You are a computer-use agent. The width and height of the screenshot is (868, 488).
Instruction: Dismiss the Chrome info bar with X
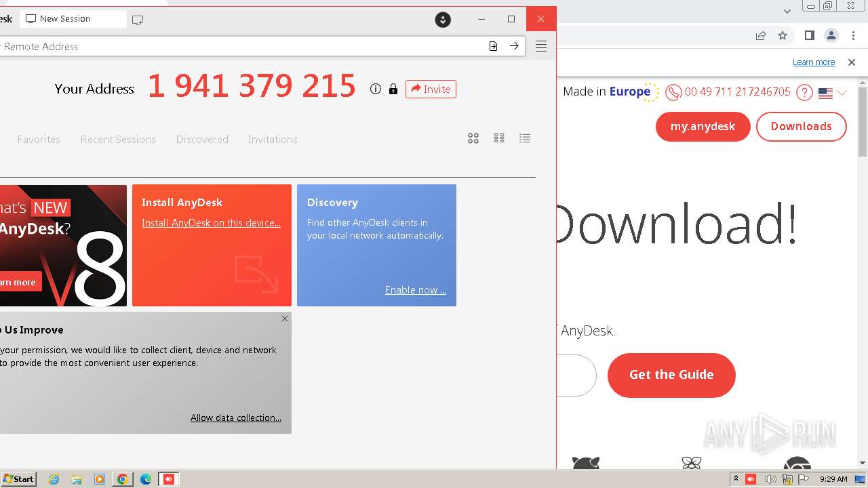coord(852,62)
